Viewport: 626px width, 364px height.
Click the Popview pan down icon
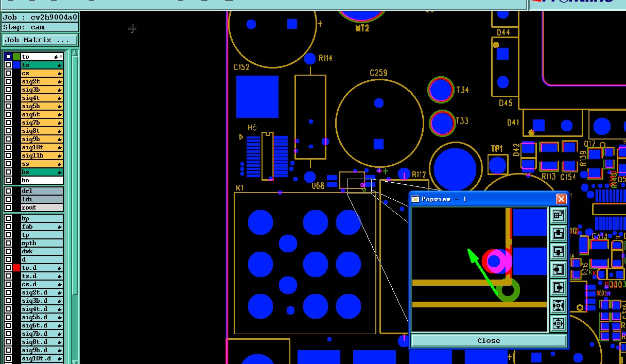pos(558,251)
